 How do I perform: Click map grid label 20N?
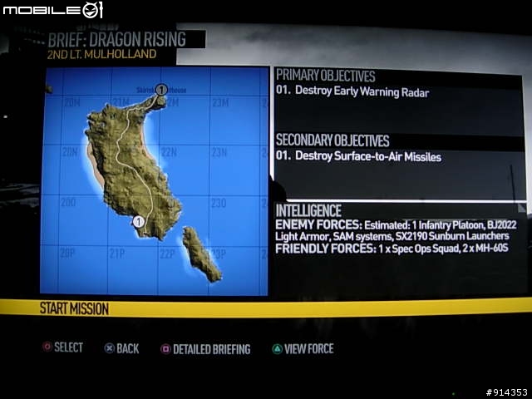[70, 152]
